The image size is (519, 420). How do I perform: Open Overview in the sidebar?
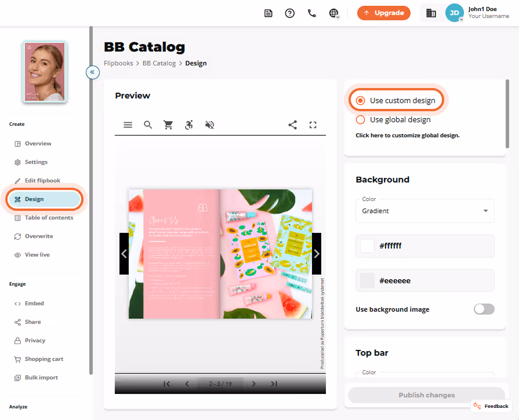pos(38,144)
